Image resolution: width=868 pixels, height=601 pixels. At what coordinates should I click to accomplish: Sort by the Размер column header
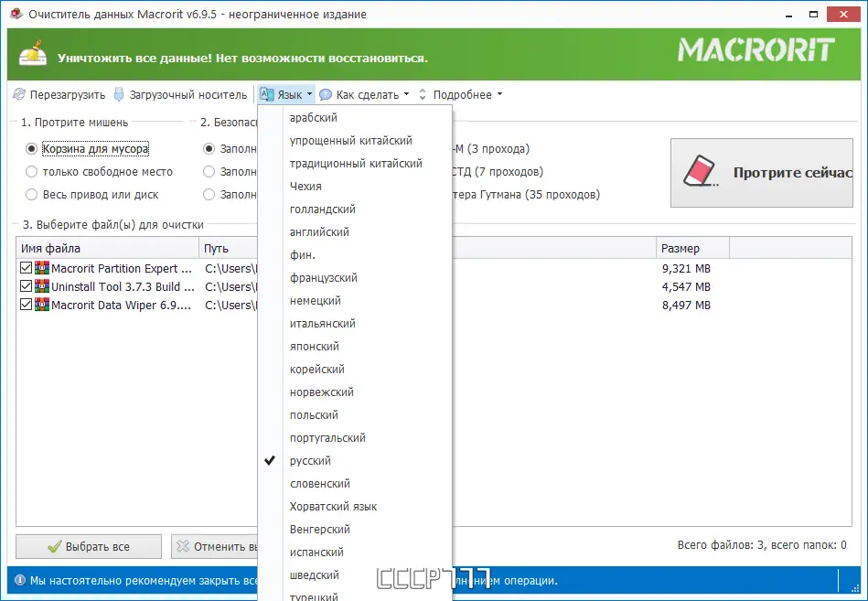[692, 248]
